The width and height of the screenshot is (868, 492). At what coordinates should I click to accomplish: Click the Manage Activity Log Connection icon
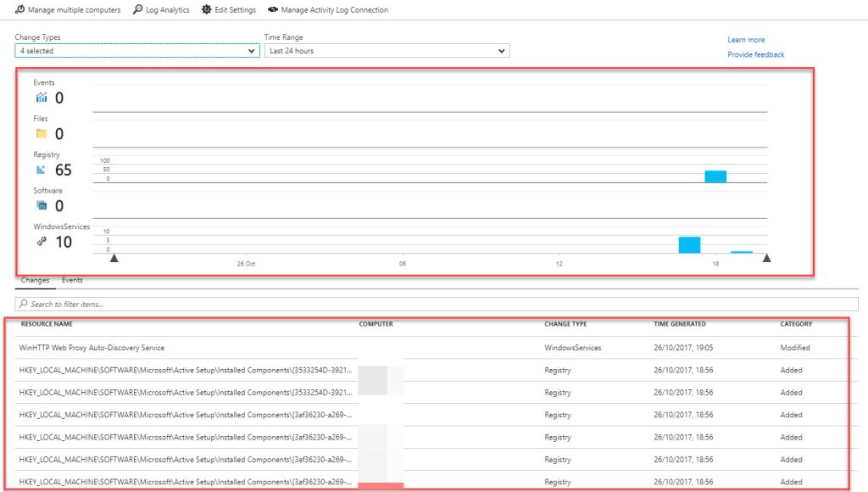(x=272, y=9)
